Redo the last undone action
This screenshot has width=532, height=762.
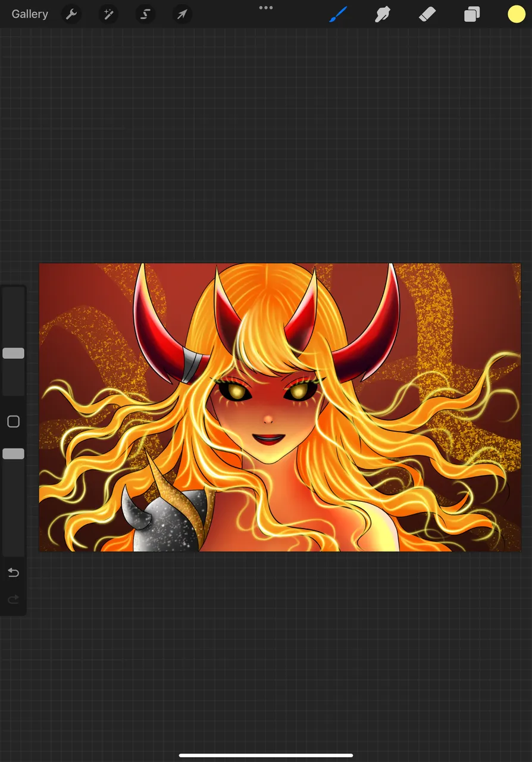pyautogui.click(x=13, y=599)
